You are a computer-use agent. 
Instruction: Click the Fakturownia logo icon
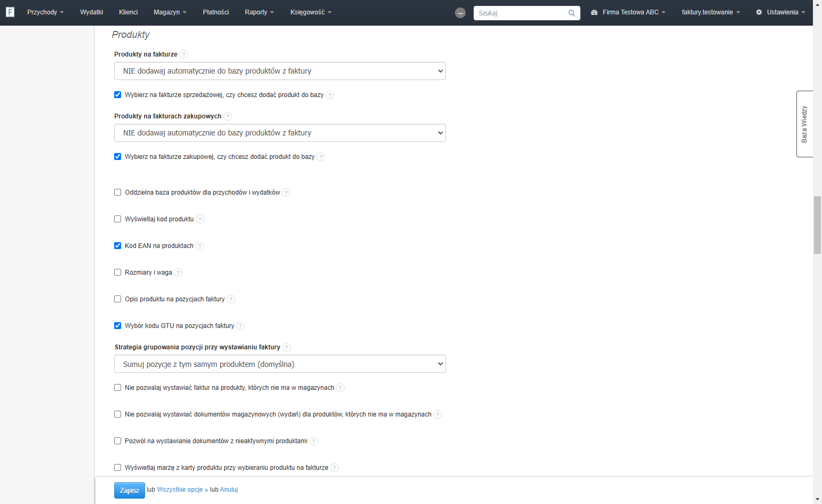click(x=10, y=12)
